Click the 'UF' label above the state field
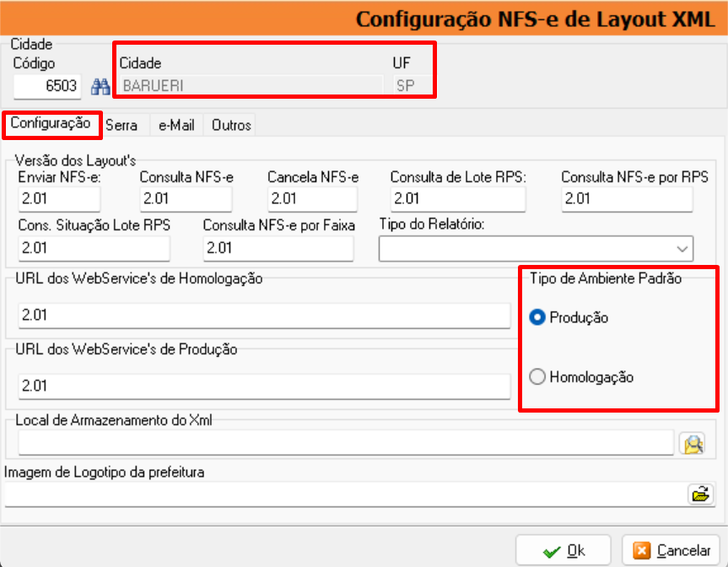The width and height of the screenshot is (728, 567). [x=402, y=63]
